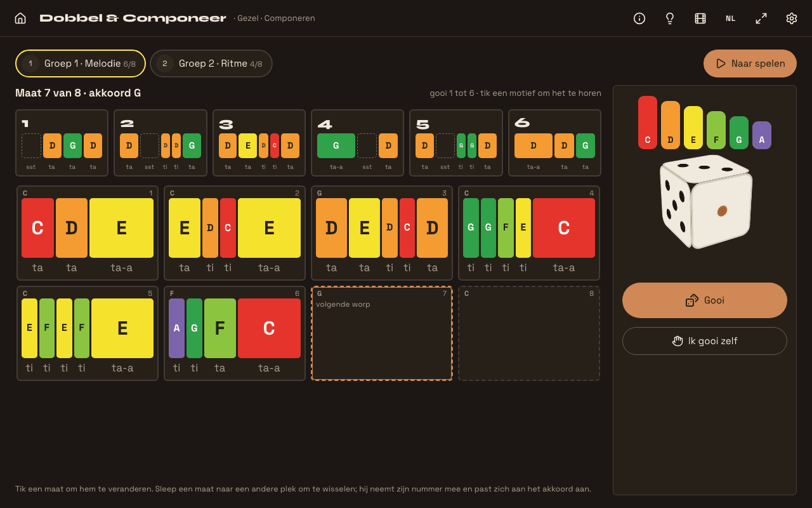Switch to Groep 2 · Ritme tab
This screenshot has height=508, width=812.
click(211, 63)
